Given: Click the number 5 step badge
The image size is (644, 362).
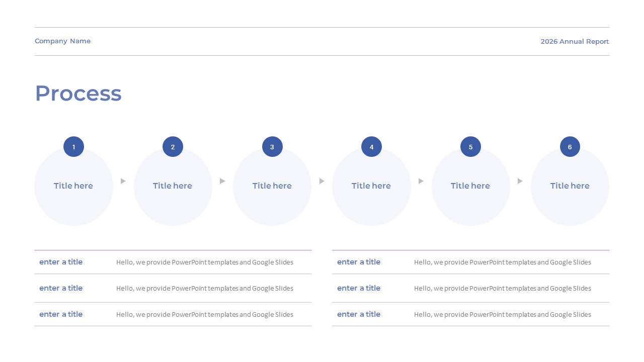Looking at the screenshot, I should 470,147.
